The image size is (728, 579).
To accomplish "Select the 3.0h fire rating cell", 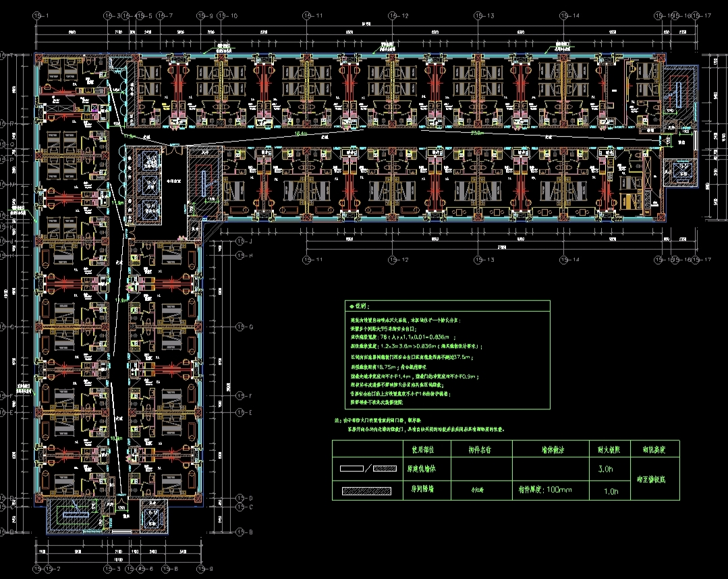I will coord(607,468).
